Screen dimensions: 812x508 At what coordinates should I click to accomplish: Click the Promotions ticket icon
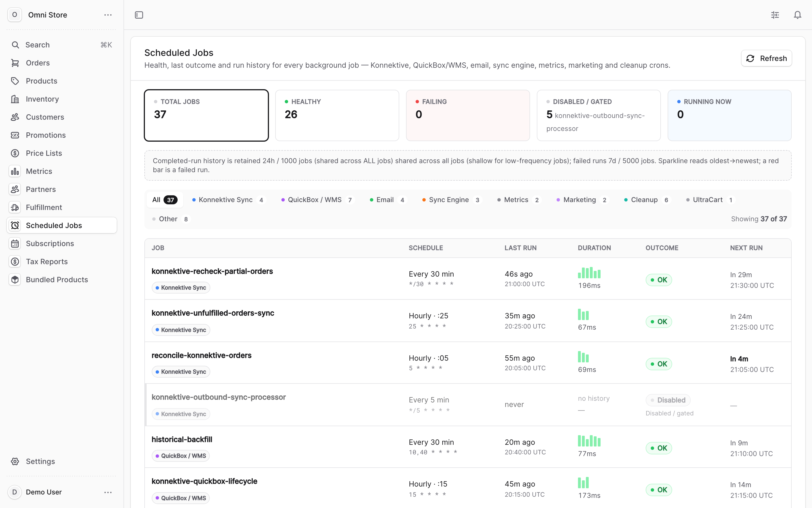click(15, 135)
